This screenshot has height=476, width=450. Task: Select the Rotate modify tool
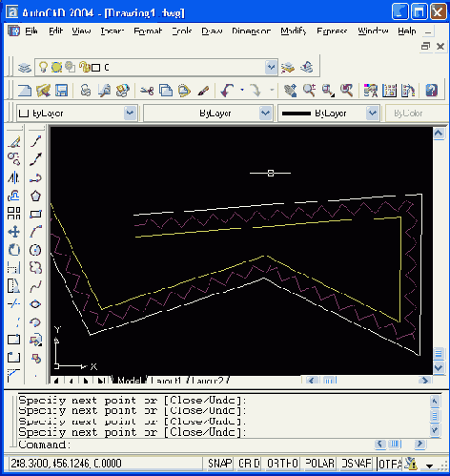click(13, 250)
